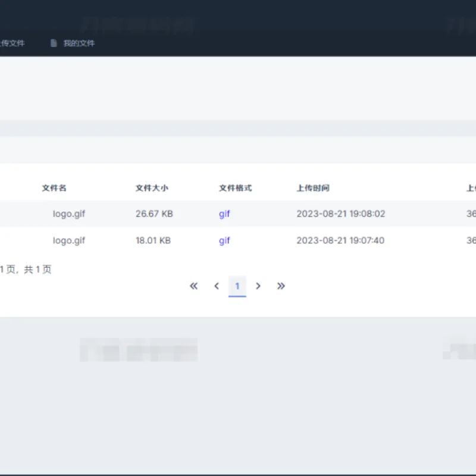Image resolution: width=476 pixels, height=476 pixels.
Task: Click upload time 2023-08-21 19:08:02 cell
Action: (x=340, y=214)
